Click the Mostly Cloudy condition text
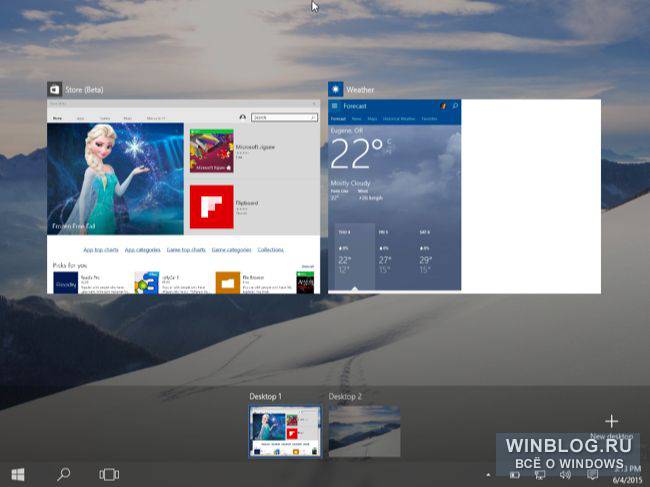This screenshot has height=487, width=650. [350, 183]
